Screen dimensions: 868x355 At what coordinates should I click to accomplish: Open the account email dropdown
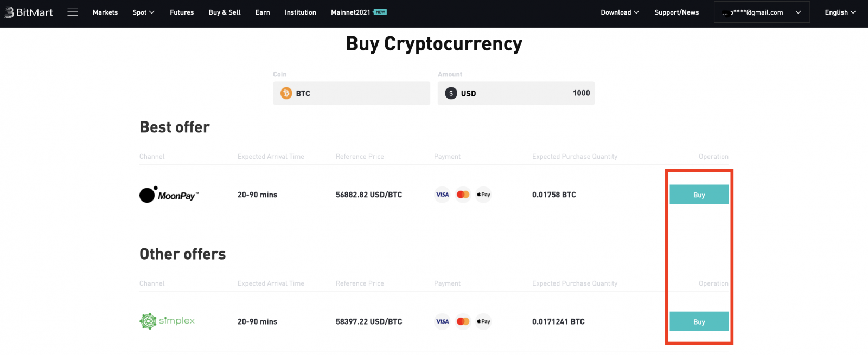[762, 12]
